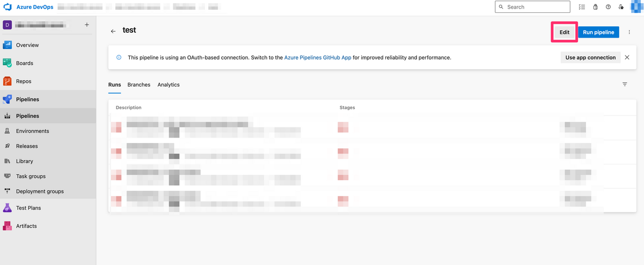Switch to the Analytics tab
644x265 pixels.
click(169, 85)
